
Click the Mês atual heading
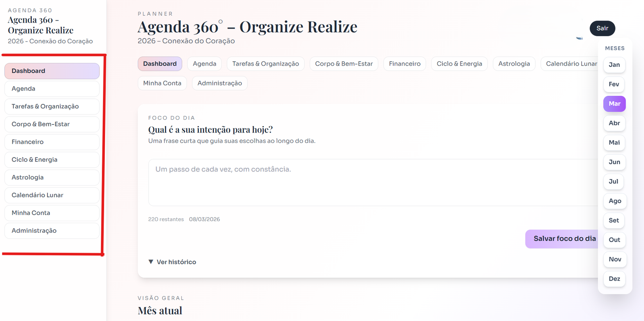tap(160, 311)
